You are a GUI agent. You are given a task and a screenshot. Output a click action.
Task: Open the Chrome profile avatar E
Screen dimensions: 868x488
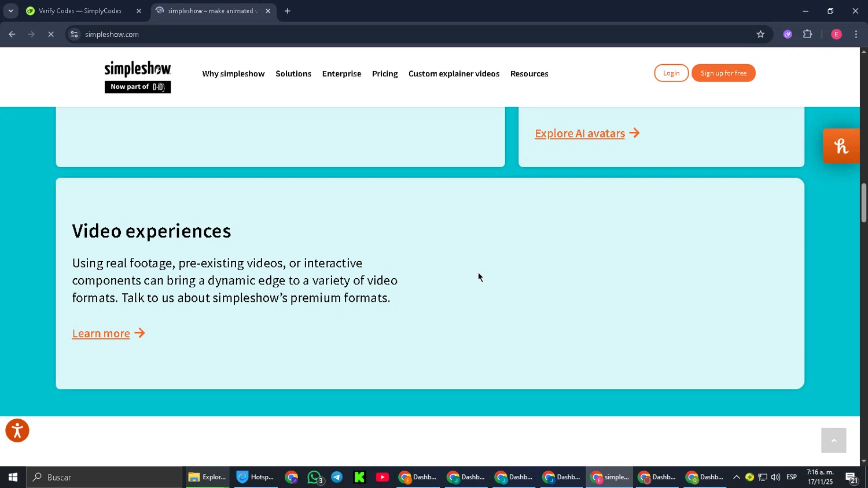coord(836,34)
